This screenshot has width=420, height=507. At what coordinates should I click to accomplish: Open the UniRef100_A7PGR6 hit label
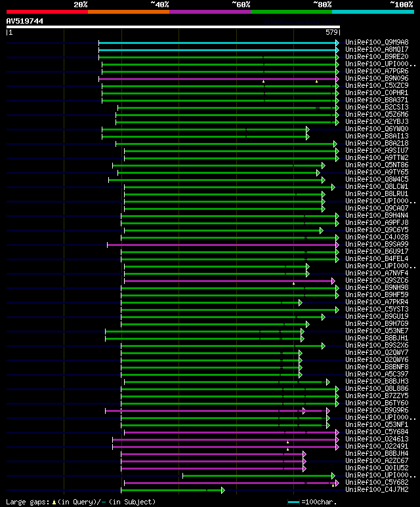(377, 71)
